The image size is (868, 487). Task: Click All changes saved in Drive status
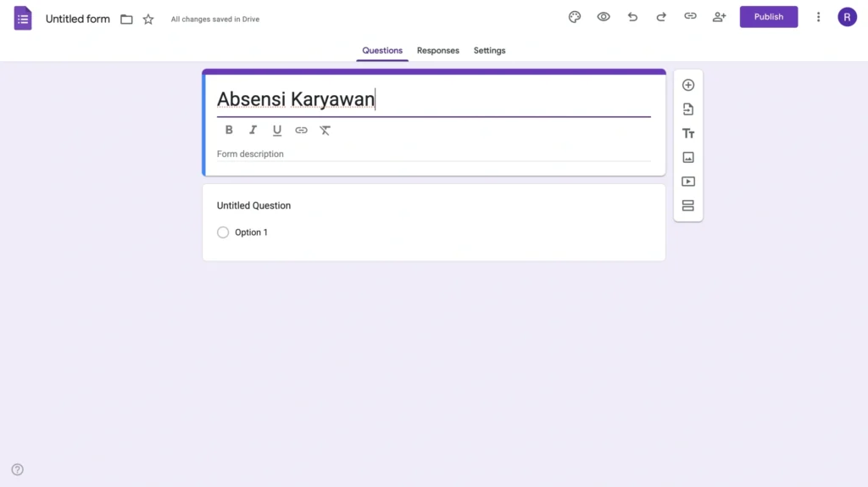[x=214, y=20]
